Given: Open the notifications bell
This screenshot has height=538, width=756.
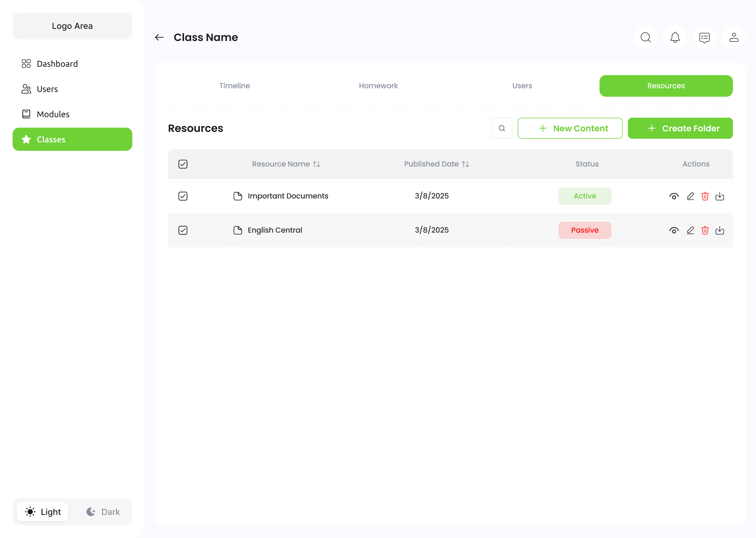Looking at the screenshot, I should (675, 37).
